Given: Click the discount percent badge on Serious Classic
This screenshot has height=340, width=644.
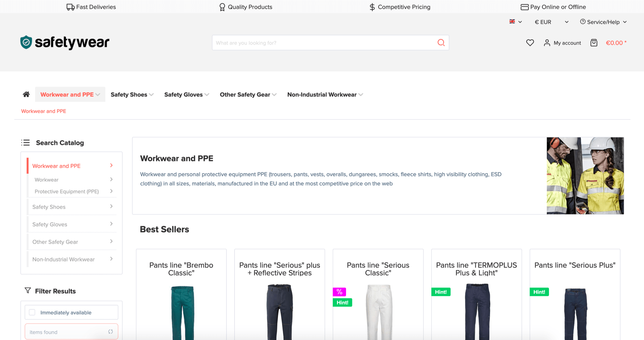Looking at the screenshot, I should click(339, 292).
